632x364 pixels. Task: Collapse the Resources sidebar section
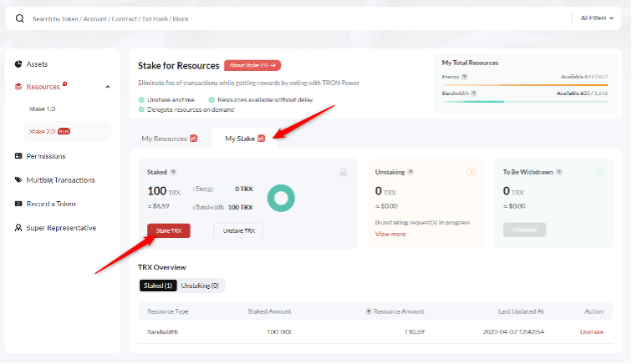click(108, 87)
